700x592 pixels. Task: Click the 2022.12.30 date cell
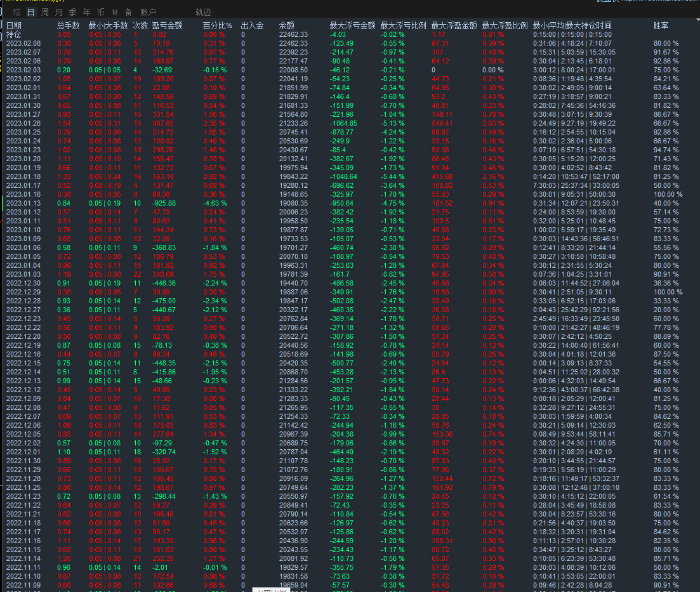point(23,283)
